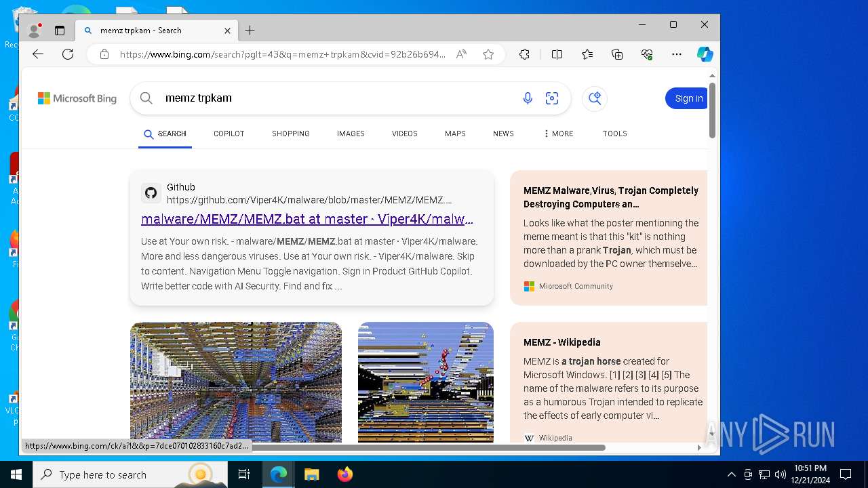Refresh the page
This screenshot has height=488, width=868.
68,54
